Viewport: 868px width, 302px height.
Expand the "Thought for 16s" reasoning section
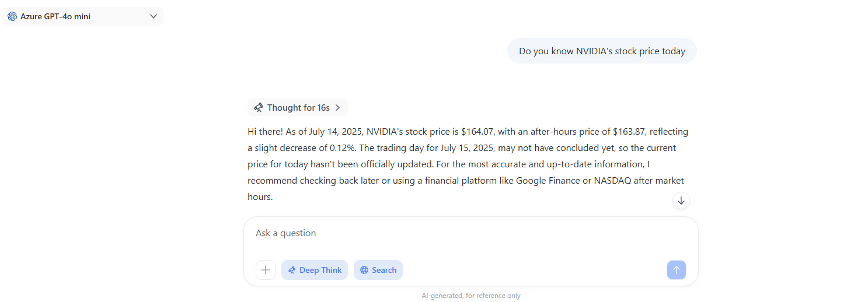[x=298, y=107]
